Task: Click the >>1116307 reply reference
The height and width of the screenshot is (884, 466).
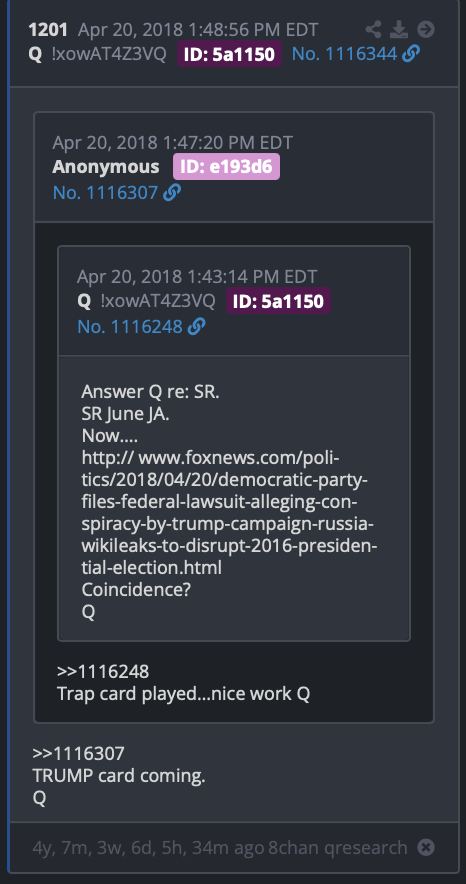Action: [x=78, y=754]
